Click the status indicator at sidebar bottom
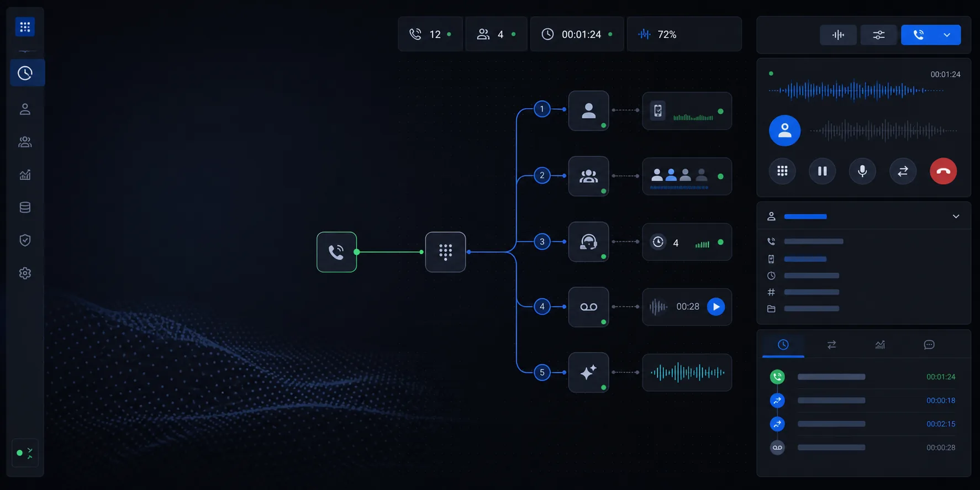The height and width of the screenshot is (490, 980). [x=25, y=453]
